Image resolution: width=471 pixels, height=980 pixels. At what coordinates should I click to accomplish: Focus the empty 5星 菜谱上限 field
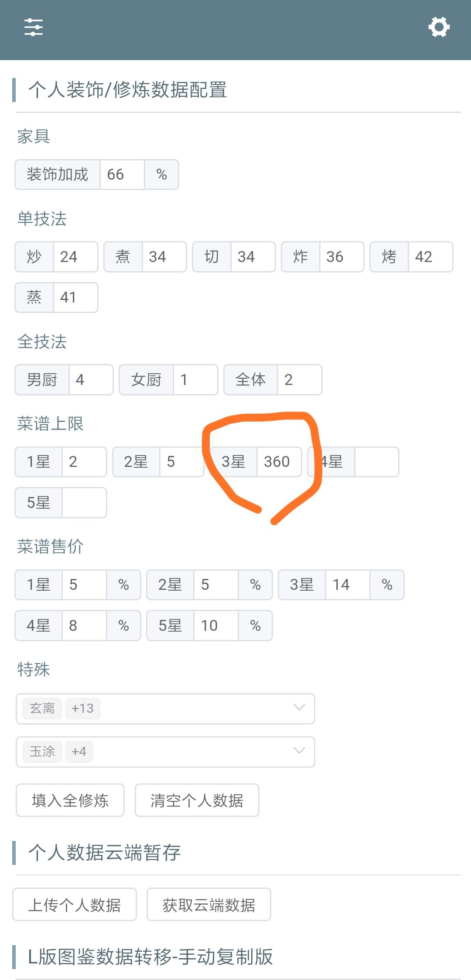tap(84, 503)
